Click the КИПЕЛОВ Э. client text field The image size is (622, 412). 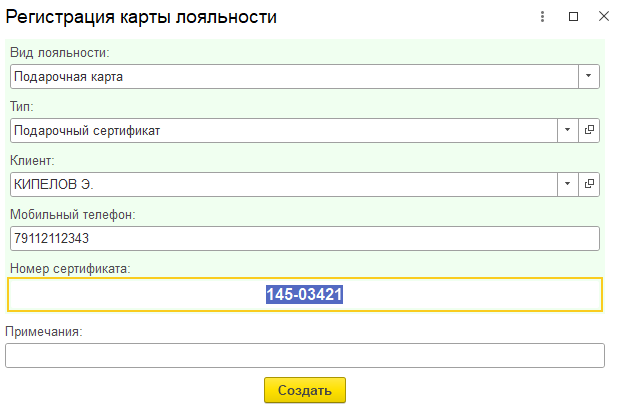[x=280, y=184]
